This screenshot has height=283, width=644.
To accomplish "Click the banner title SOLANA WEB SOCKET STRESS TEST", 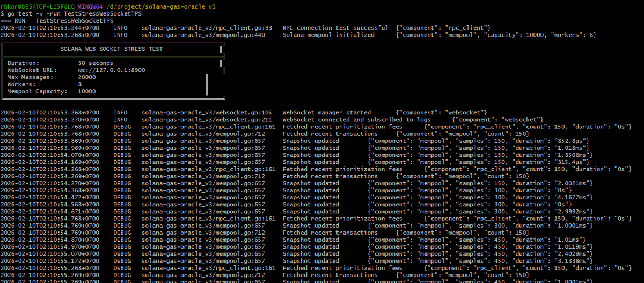I will tap(111, 49).
